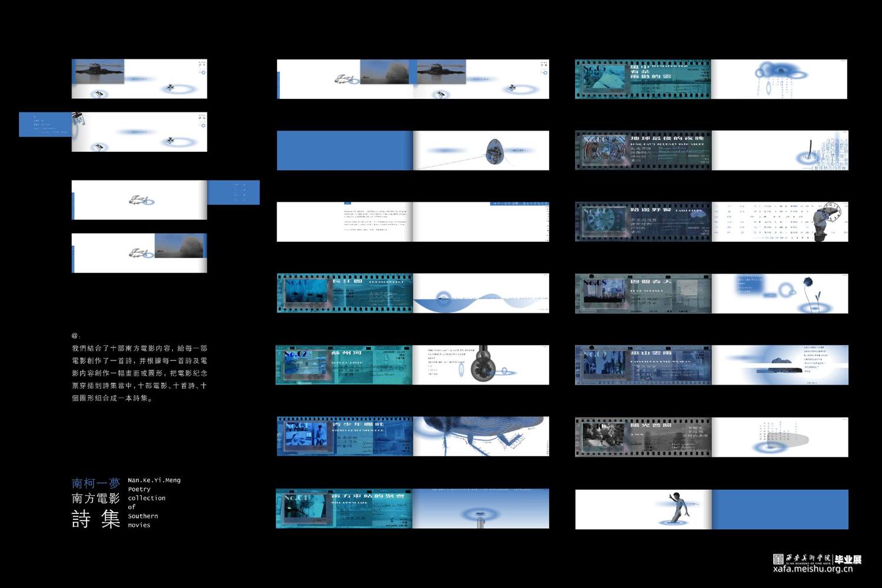The height and width of the screenshot is (588, 882).
Task: Open the No.01 長江圖 film ticket
Action: pos(345,293)
